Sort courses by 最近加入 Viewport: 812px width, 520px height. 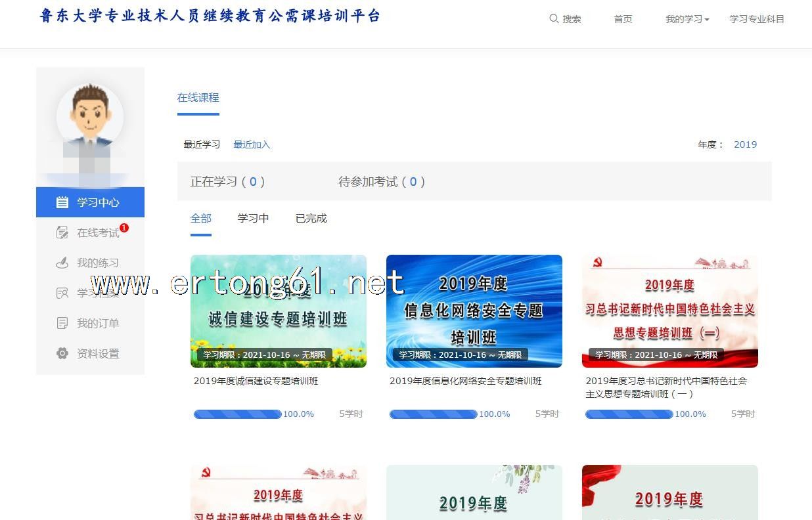pos(252,144)
